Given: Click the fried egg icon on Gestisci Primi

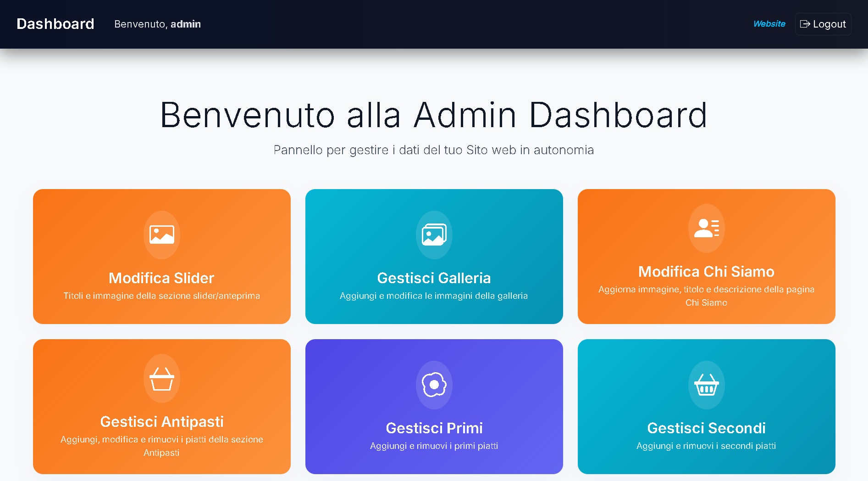Looking at the screenshot, I should pos(434,385).
